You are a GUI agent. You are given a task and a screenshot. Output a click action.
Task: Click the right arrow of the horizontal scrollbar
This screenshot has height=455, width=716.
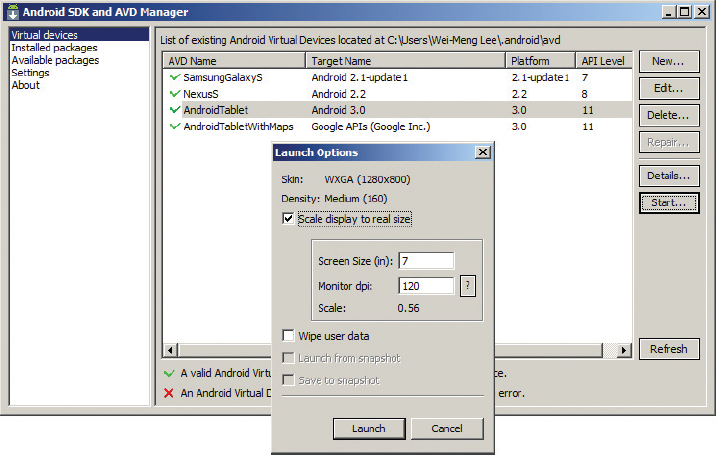pos(624,350)
